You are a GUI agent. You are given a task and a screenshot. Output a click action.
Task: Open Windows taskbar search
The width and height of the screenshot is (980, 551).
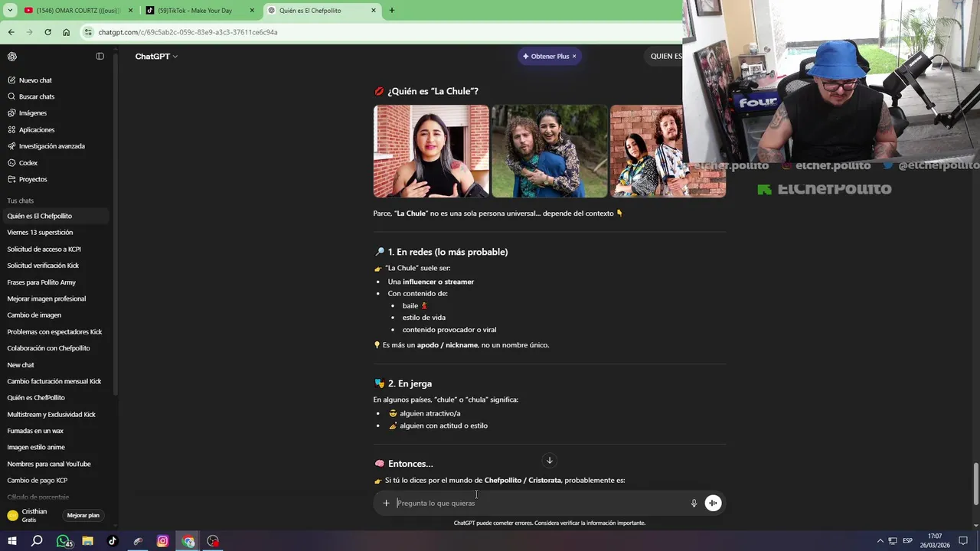coord(37,541)
